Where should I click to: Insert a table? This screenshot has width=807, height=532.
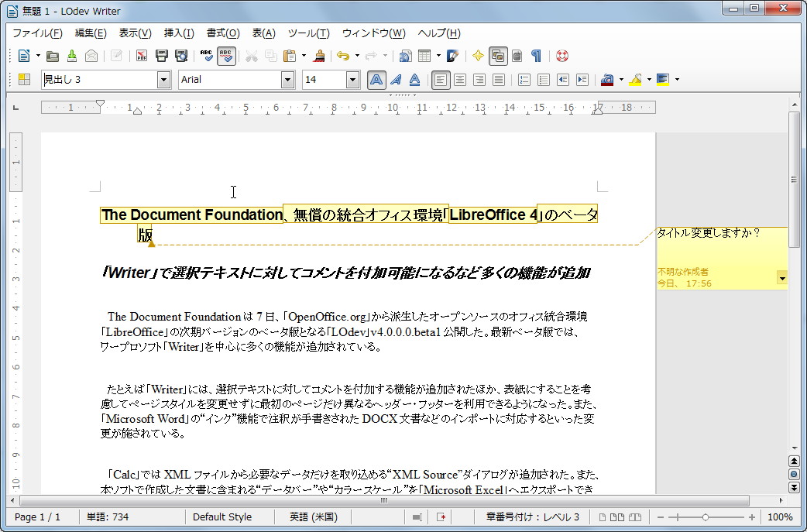(424, 56)
